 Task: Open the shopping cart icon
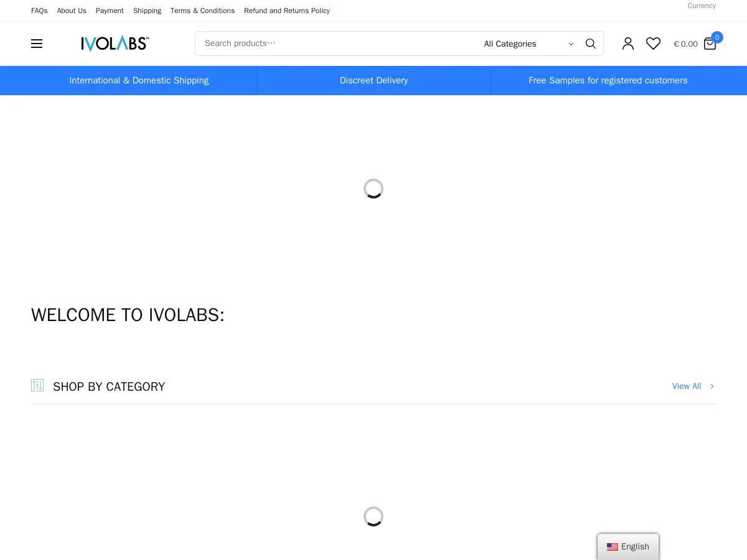pyautogui.click(x=710, y=44)
